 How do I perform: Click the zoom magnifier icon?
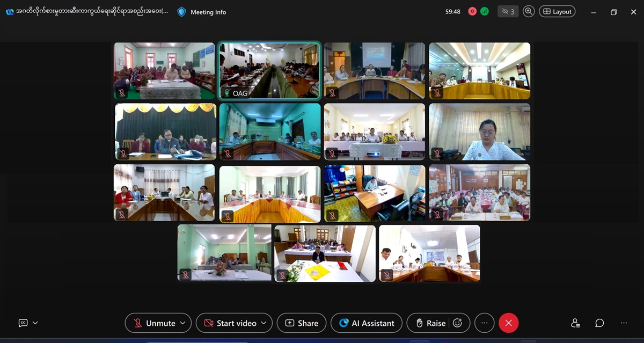point(529,11)
